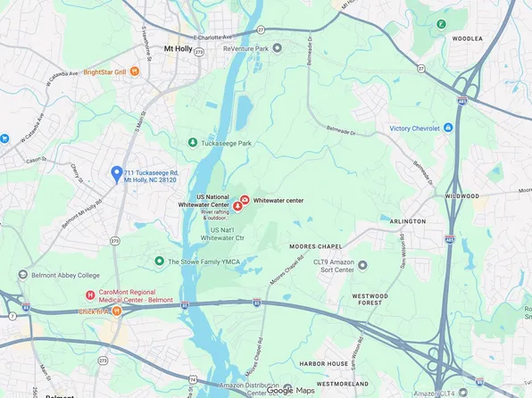Select the BrightStar Grill restaurant icon
532x398 pixels.
tap(135, 71)
